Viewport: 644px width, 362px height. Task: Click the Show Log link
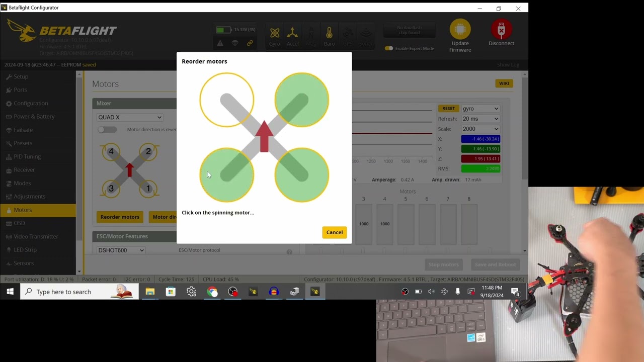(508, 65)
